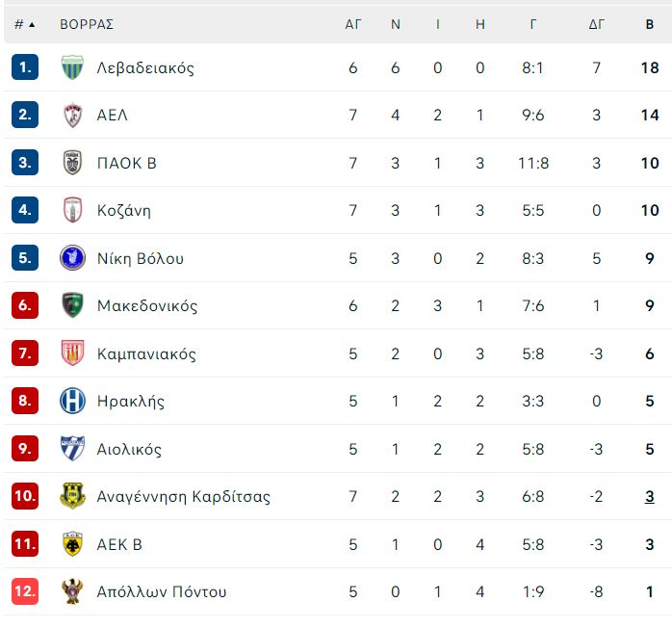This screenshot has width=672, height=628.
Task: Sort the table by rank # arrow
Action: 25,24
